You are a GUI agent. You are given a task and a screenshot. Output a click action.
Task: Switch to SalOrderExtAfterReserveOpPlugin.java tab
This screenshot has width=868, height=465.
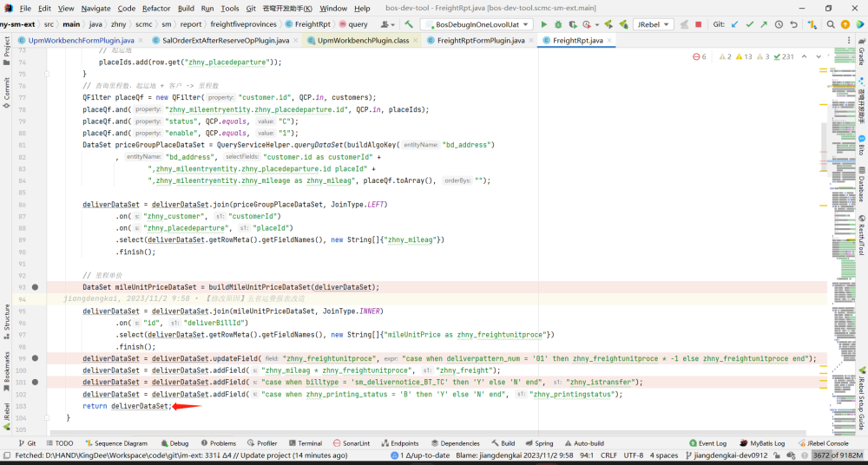click(226, 41)
